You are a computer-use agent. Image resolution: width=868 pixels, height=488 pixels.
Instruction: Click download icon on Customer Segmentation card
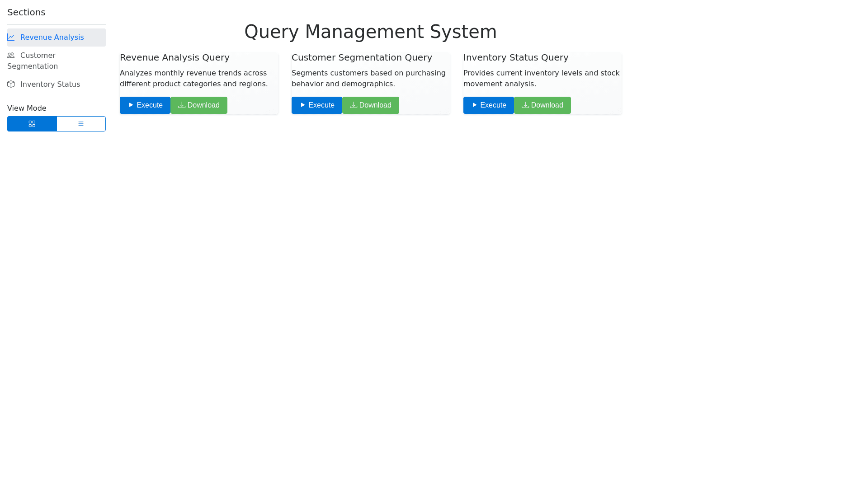pos(354,105)
